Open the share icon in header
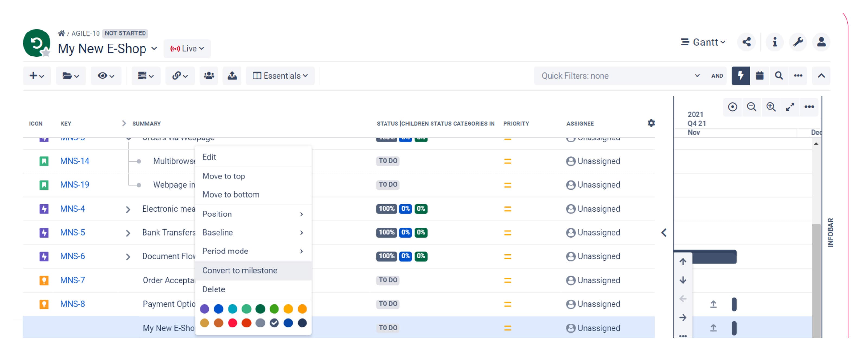Image resolution: width=868 pixels, height=351 pixels. [x=746, y=42]
